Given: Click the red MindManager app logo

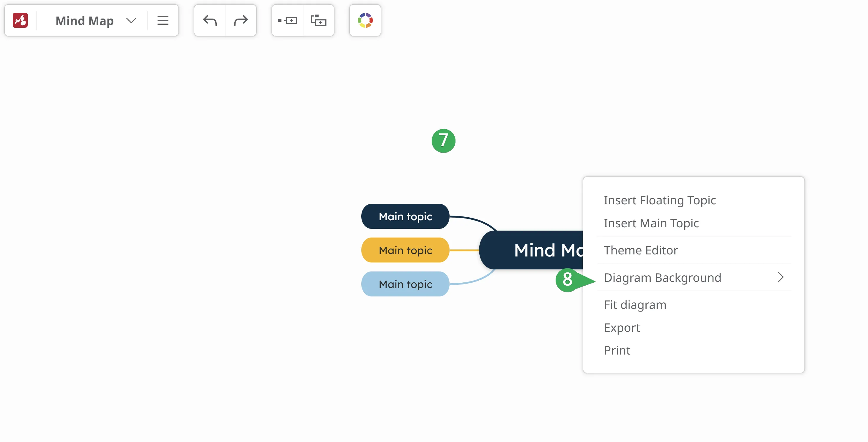Looking at the screenshot, I should (x=20, y=21).
